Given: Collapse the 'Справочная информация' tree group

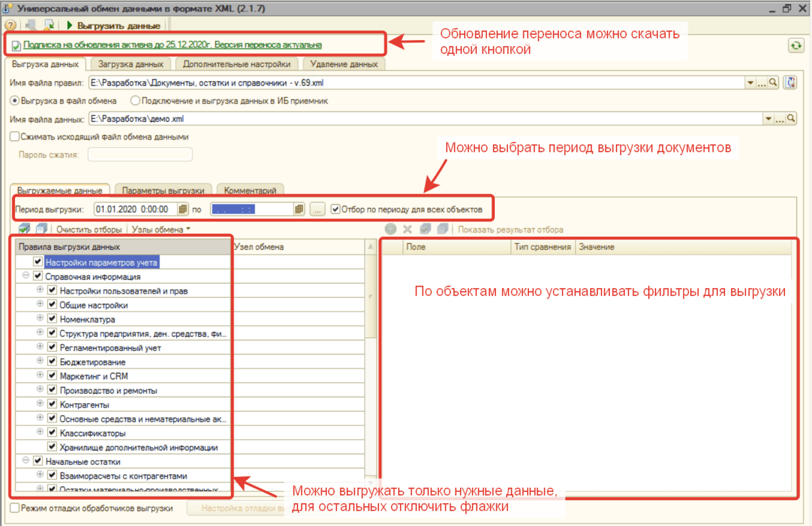Looking at the screenshot, I should (26, 276).
